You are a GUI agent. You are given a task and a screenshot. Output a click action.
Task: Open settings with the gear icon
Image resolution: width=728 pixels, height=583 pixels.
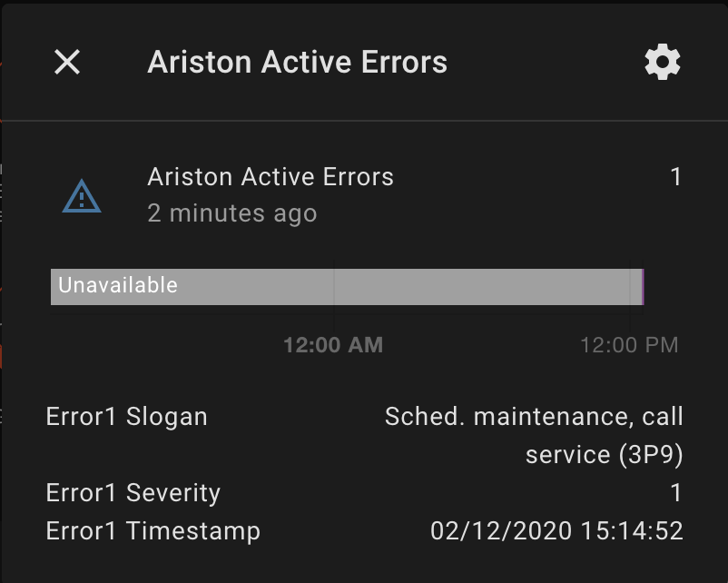662,62
